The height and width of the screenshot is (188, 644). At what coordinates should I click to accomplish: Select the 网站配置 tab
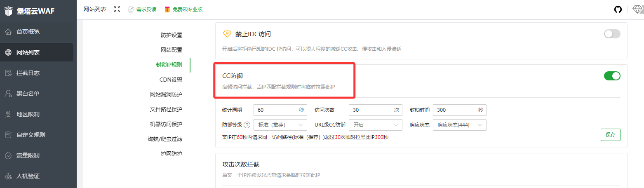click(x=171, y=50)
